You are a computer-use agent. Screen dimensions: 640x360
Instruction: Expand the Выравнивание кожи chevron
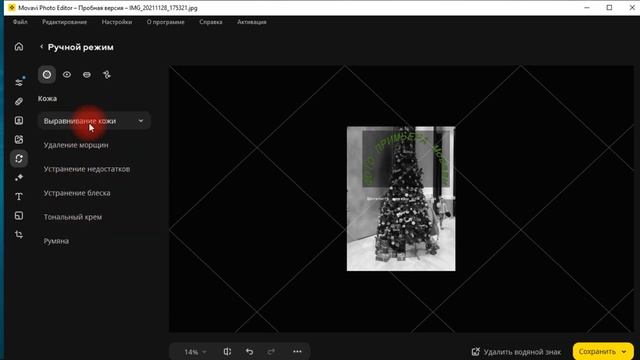(141, 121)
